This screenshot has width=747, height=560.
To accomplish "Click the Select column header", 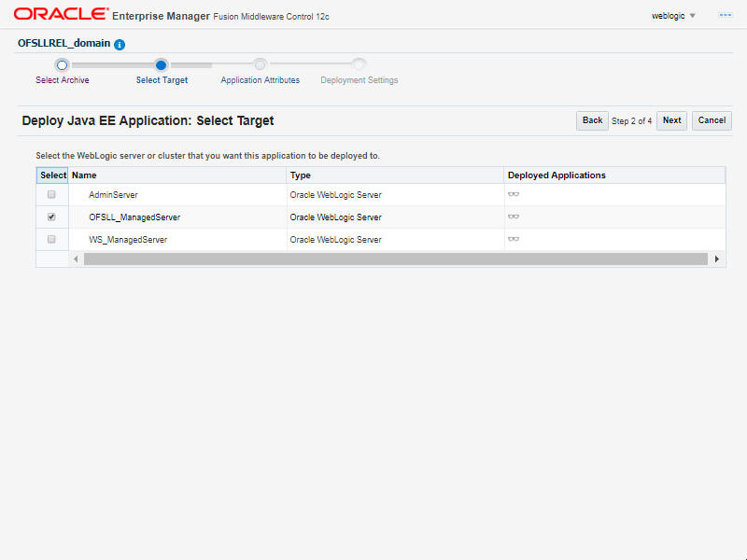I will 52,175.
